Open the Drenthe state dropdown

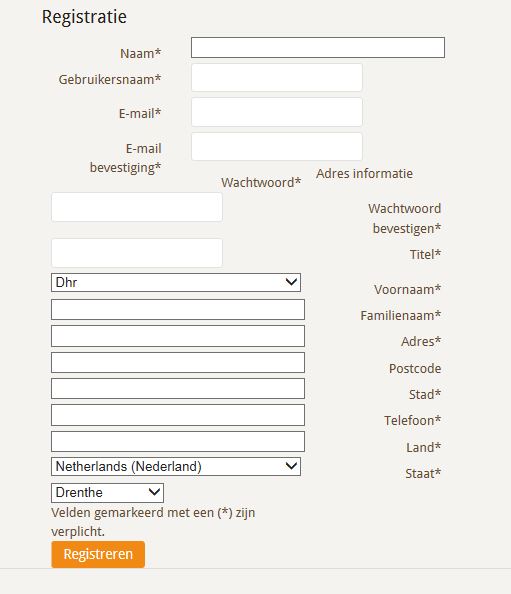point(107,493)
